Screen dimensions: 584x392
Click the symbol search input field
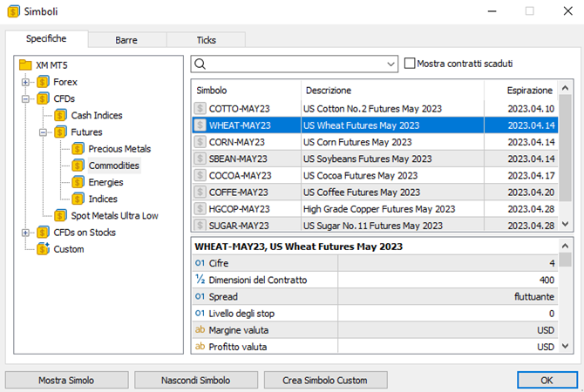coord(295,64)
